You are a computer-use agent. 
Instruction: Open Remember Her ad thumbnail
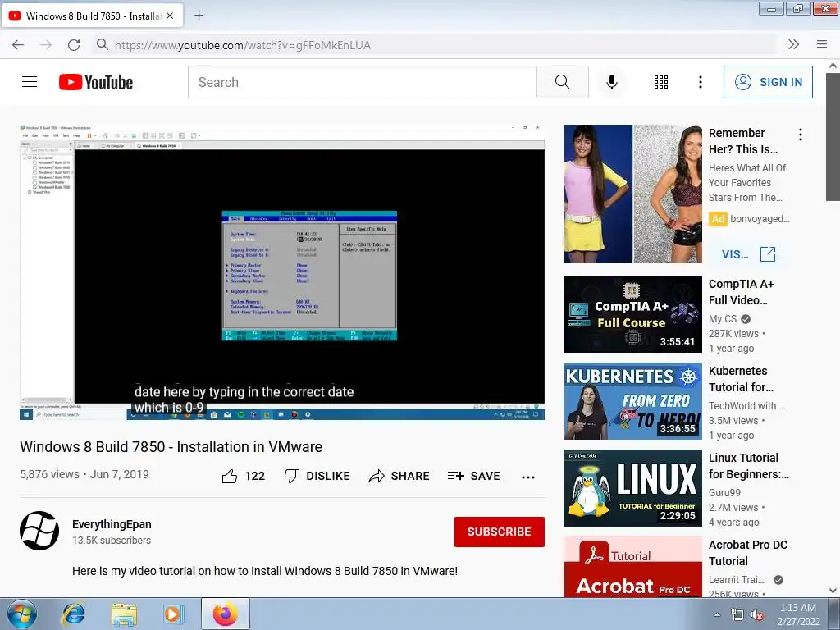(632, 194)
